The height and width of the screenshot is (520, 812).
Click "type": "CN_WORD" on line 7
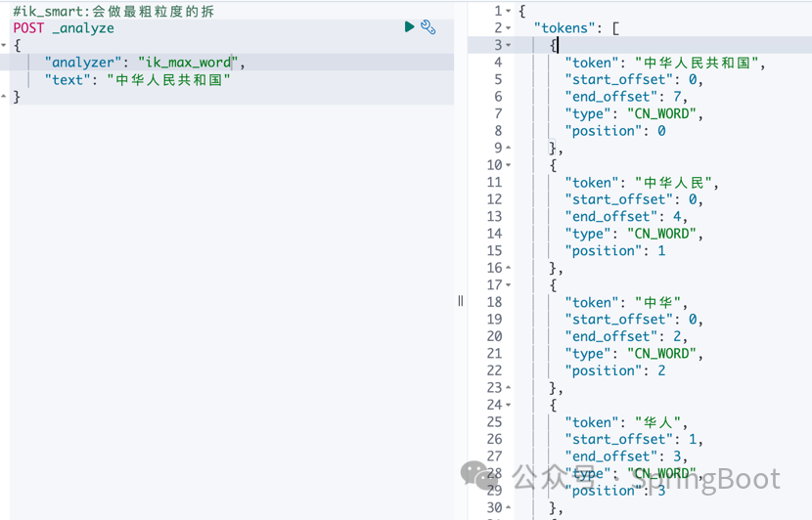(631, 113)
